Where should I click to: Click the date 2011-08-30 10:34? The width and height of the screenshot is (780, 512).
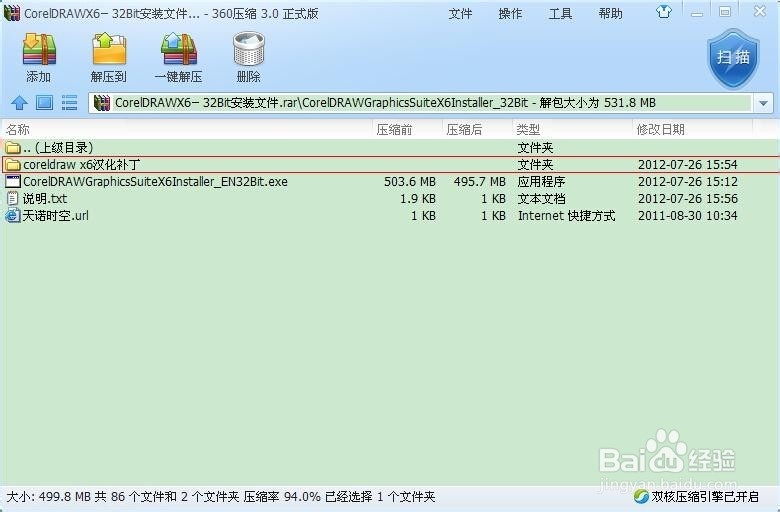687,215
